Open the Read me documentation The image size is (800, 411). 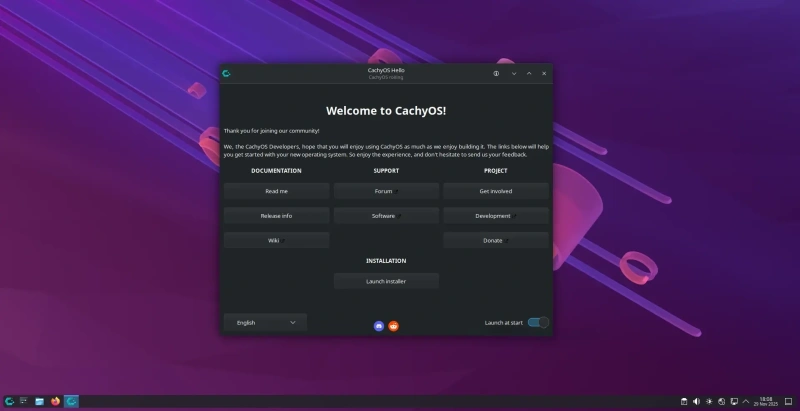276,190
